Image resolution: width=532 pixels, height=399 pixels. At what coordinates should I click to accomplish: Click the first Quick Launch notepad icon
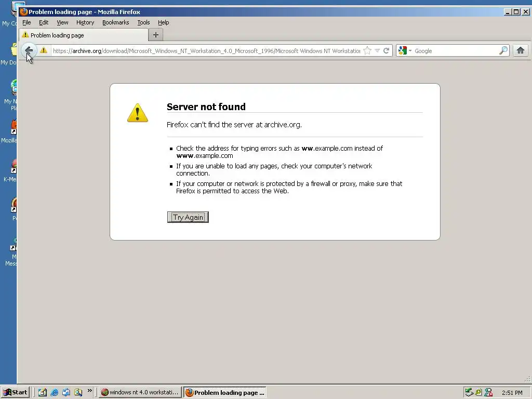tap(43, 392)
